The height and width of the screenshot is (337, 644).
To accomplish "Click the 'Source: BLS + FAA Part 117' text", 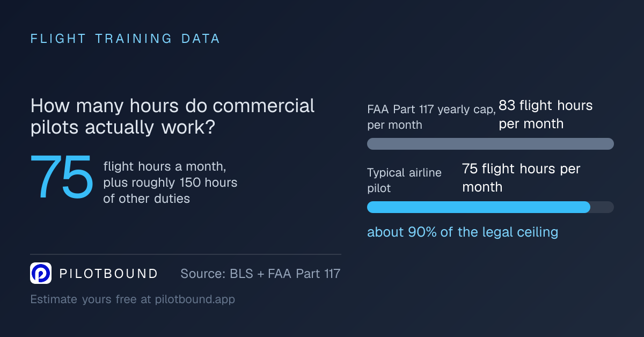I will (x=260, y=274).
